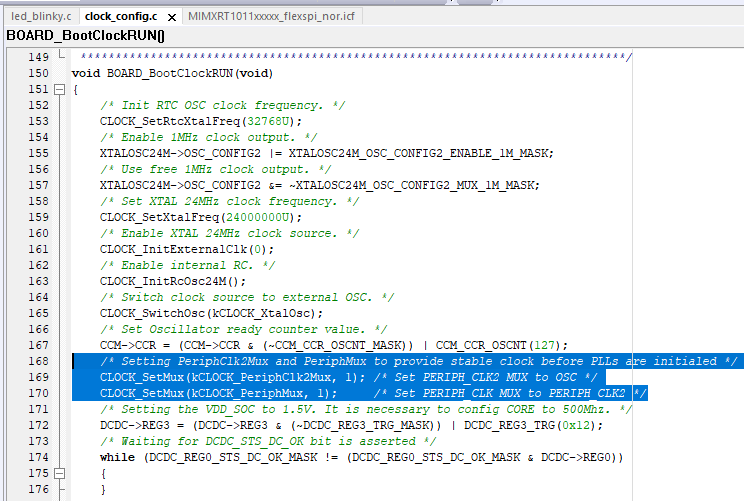Click the 'Enable 1MHz clock output' comment
This screenshot has width=744, height=501.
point(208,138)
